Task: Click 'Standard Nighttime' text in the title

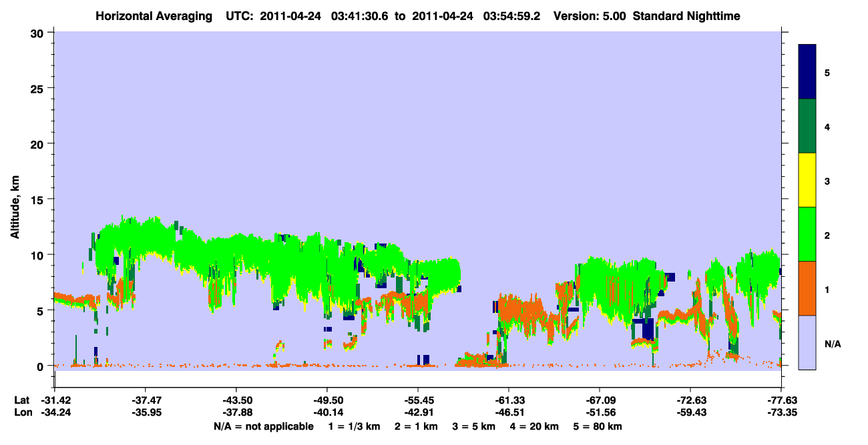Action: pyautogui.click(x=686, y=16)
